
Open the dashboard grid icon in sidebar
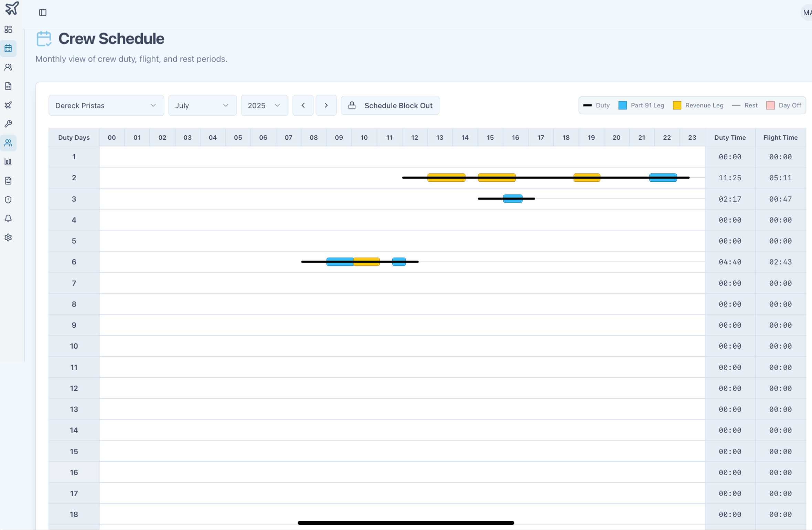click(8, 29)
